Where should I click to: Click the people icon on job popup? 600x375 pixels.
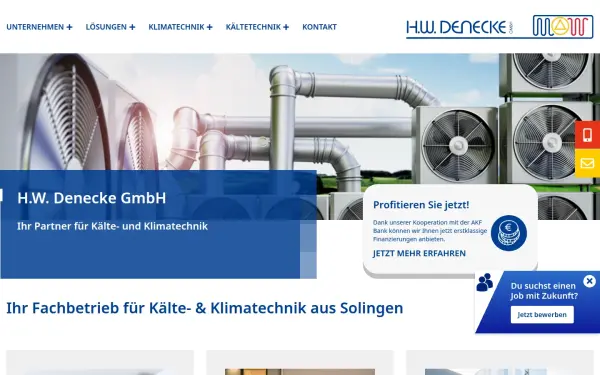click(484, 282)
